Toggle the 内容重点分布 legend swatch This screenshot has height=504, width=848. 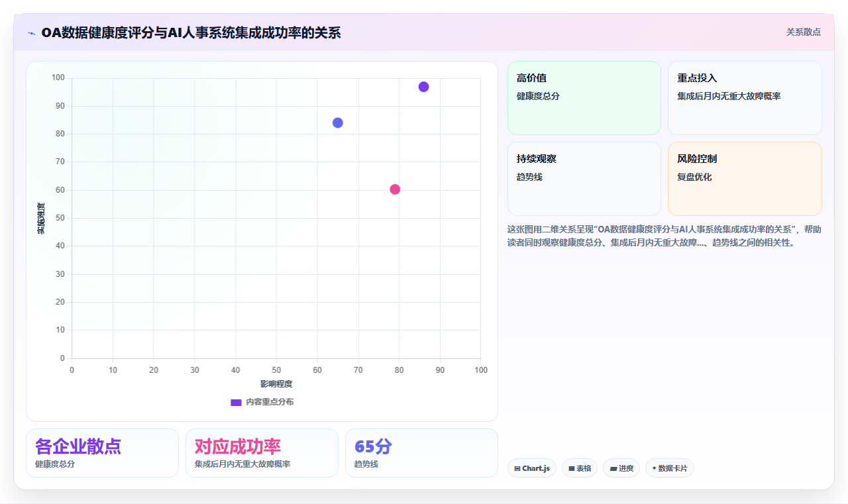point(236,402)
